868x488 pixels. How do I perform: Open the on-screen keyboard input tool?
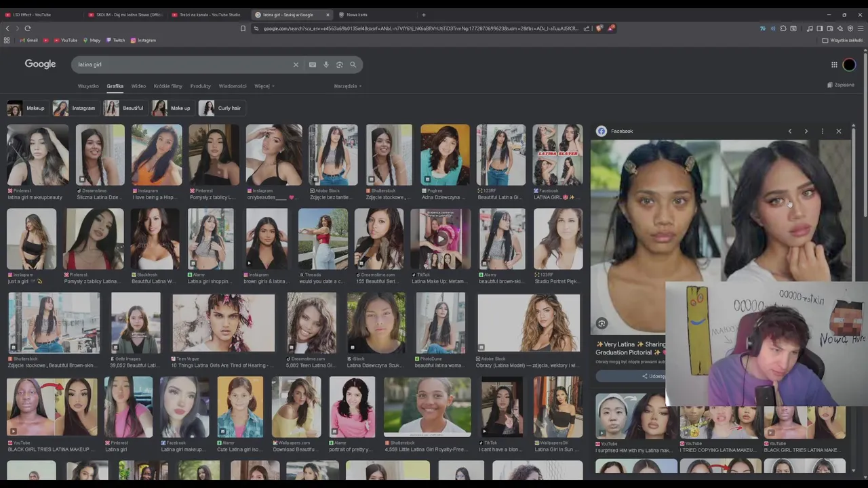pos(313,65)
